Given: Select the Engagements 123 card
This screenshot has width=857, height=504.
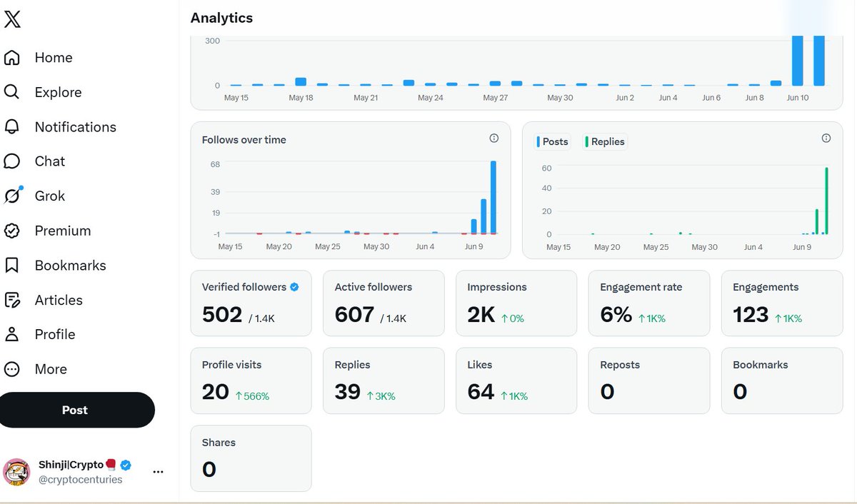Looking at the screenshot, I should coord(782,303).
